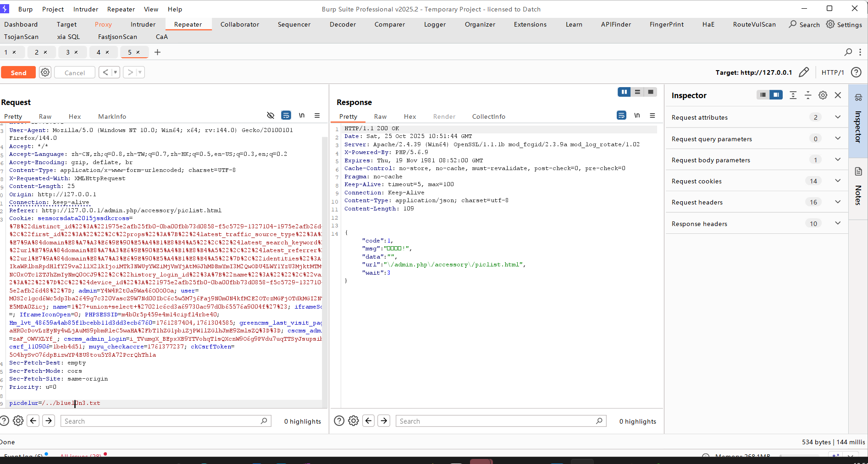Expand Request cookies section
Viewport: 868px width, 464px height.
838,181
